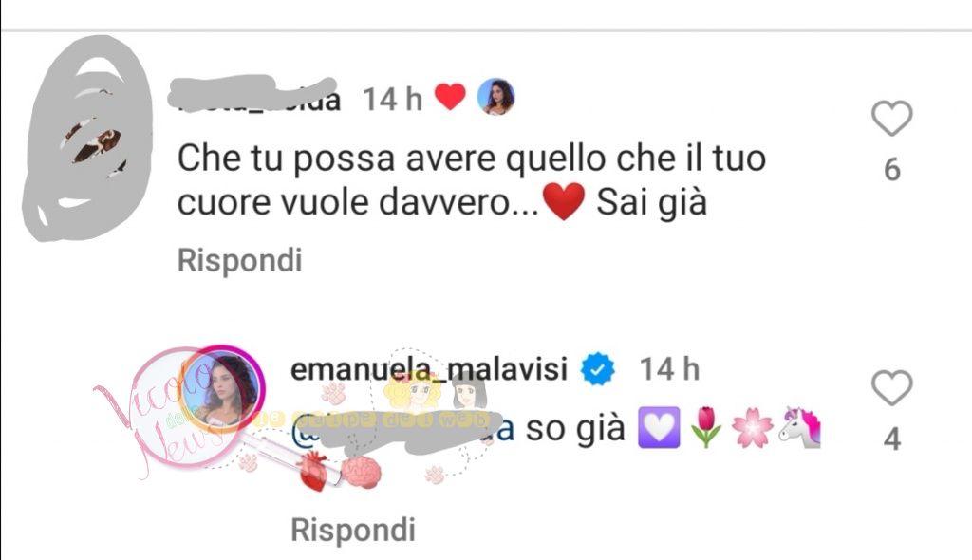Open the scribbled-out commenter profile picture
The width and height of the screenshot is (972, 560).
click(86, 138)
